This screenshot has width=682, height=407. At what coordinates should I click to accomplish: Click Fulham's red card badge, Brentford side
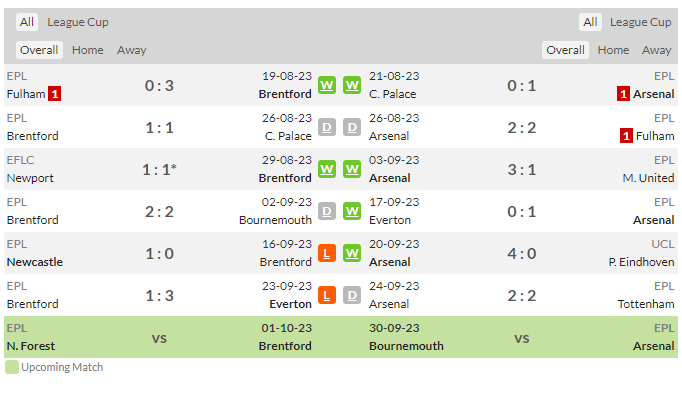(x=54, y=94)
